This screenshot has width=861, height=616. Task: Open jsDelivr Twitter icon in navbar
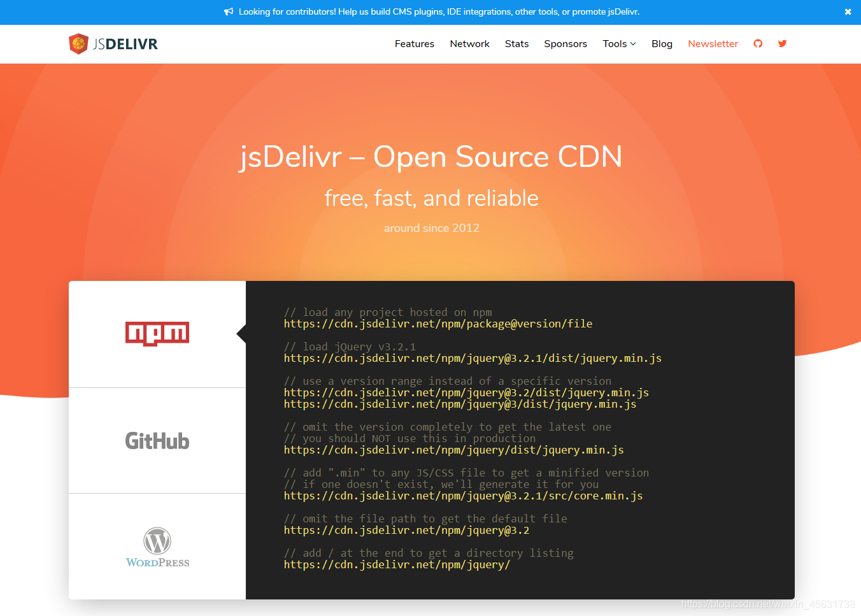783,44
